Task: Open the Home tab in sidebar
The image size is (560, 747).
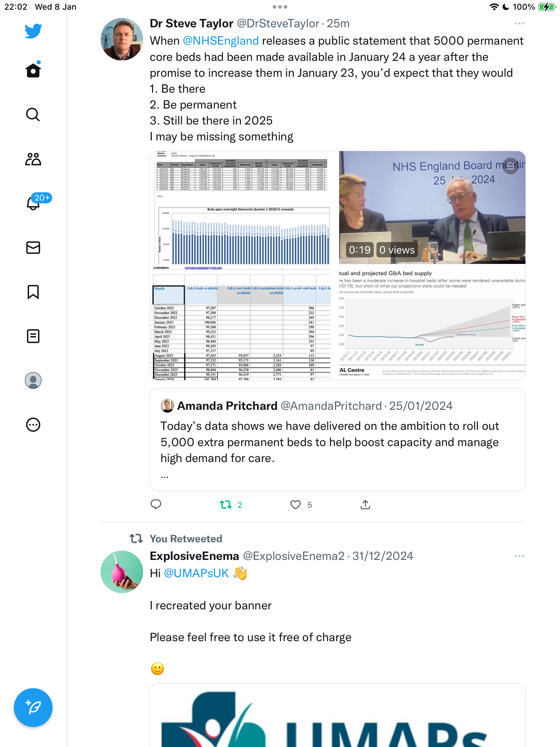Action: point(33,70)
